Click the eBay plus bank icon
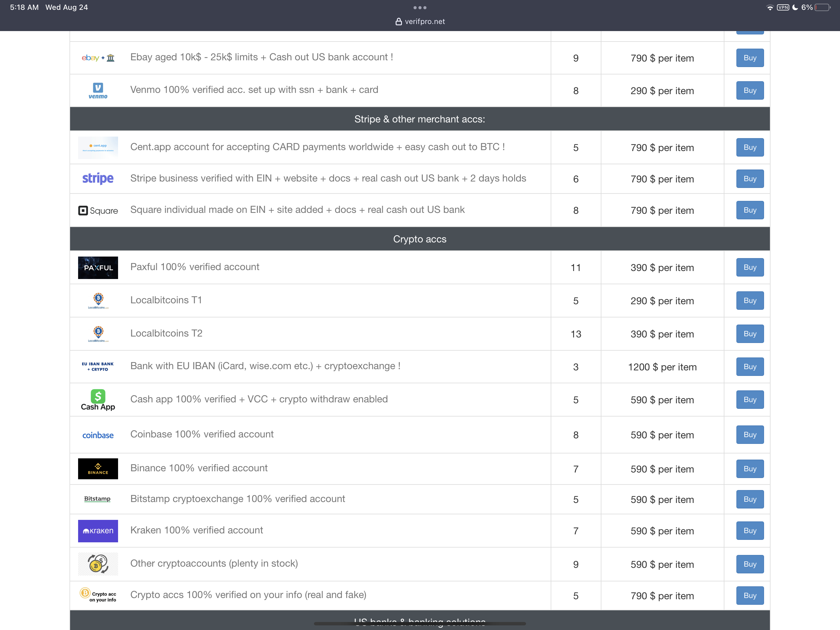 tap(97, 58)
